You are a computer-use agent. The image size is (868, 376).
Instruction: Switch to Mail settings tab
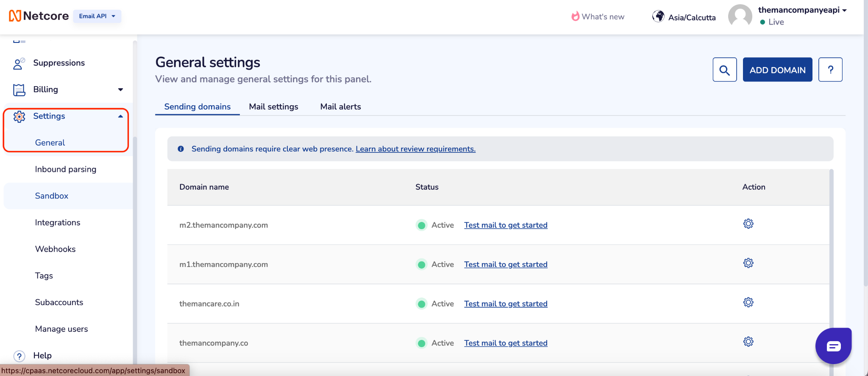(274, 107)
